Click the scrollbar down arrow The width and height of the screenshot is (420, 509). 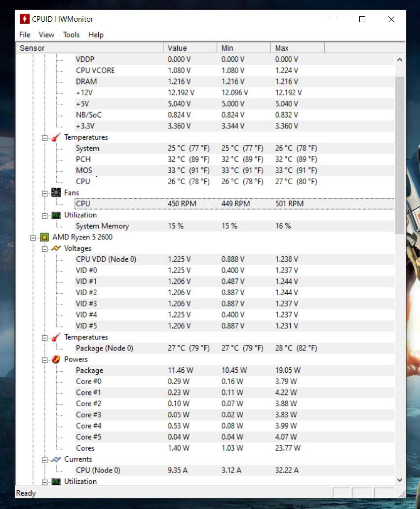399,480
